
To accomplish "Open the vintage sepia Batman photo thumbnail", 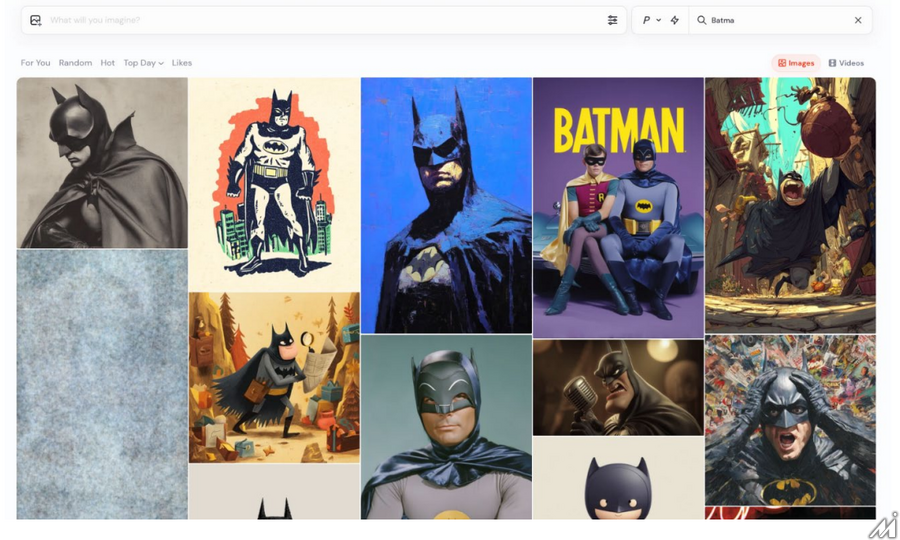I will coord(102,163).
